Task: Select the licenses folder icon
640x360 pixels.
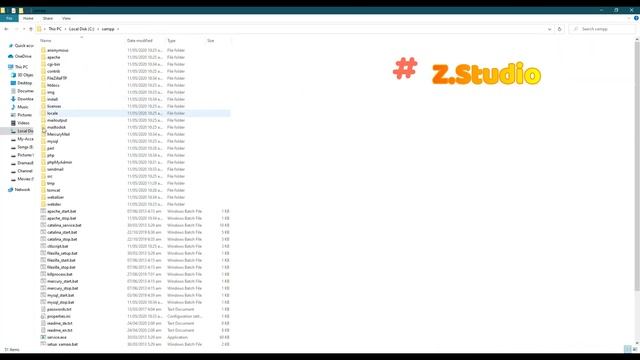Action: click(43, 106)
